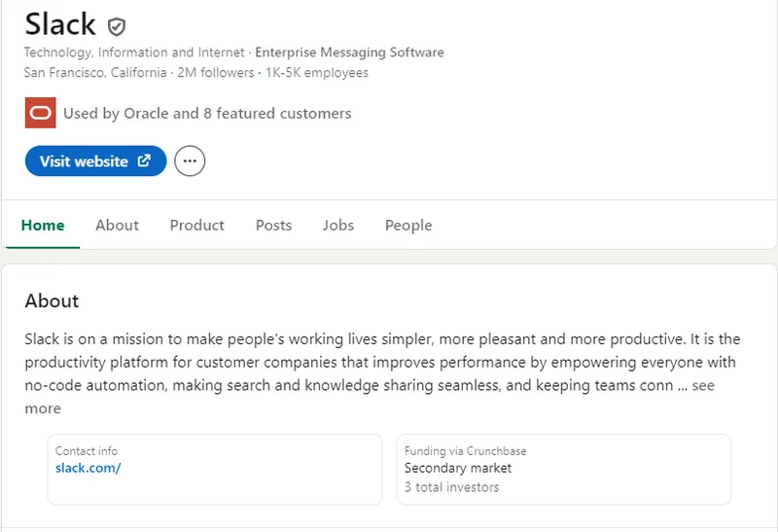Click Used by Oracle and 8 featured customers
Screen dimensions: 778x532
point(207,113)
